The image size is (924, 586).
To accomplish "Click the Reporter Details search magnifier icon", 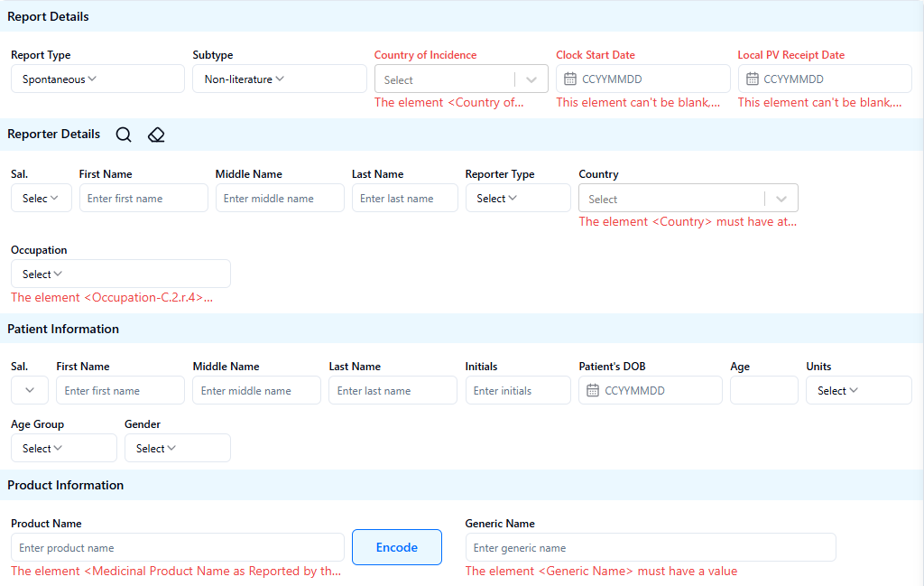I will point(124,135).
